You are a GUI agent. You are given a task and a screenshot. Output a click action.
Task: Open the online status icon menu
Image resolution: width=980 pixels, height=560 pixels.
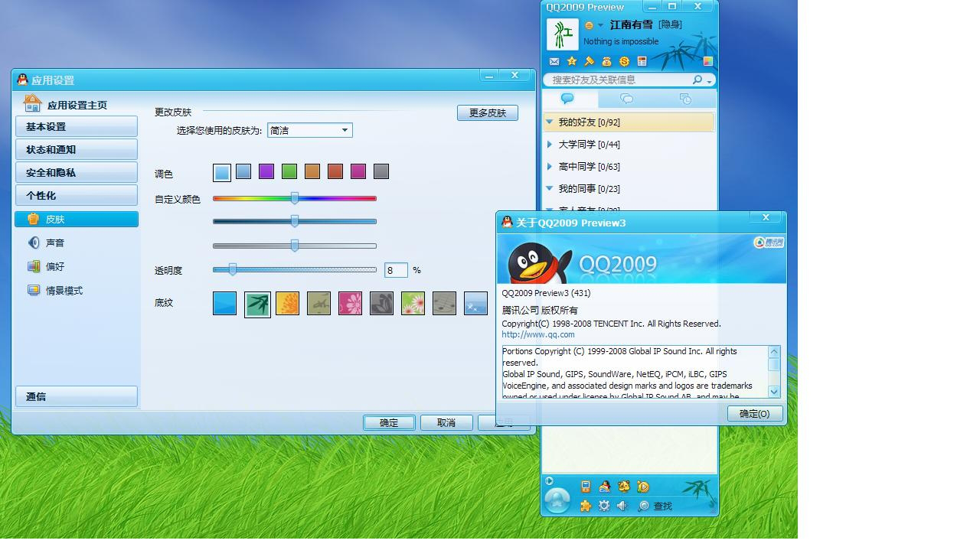593,25
